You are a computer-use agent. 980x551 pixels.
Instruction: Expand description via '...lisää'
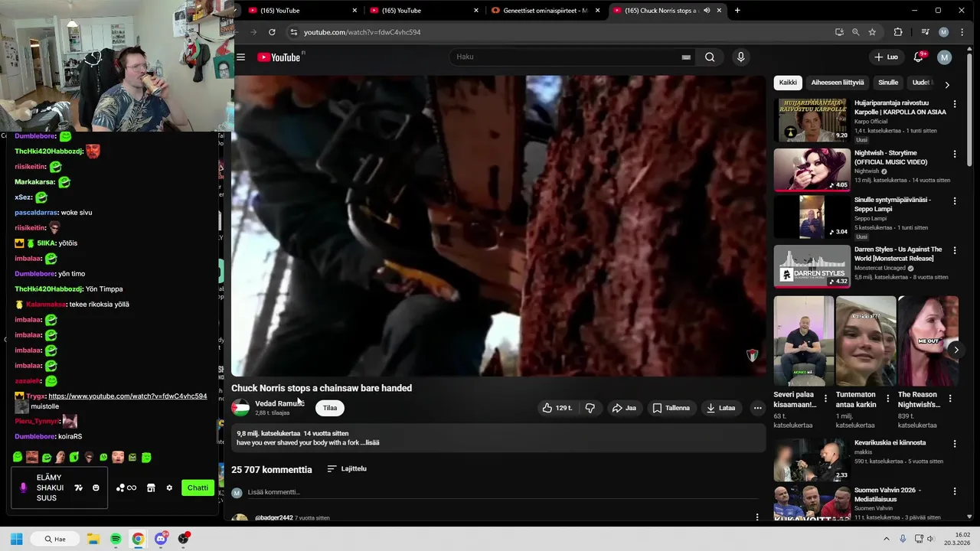(x=371, y=442)
